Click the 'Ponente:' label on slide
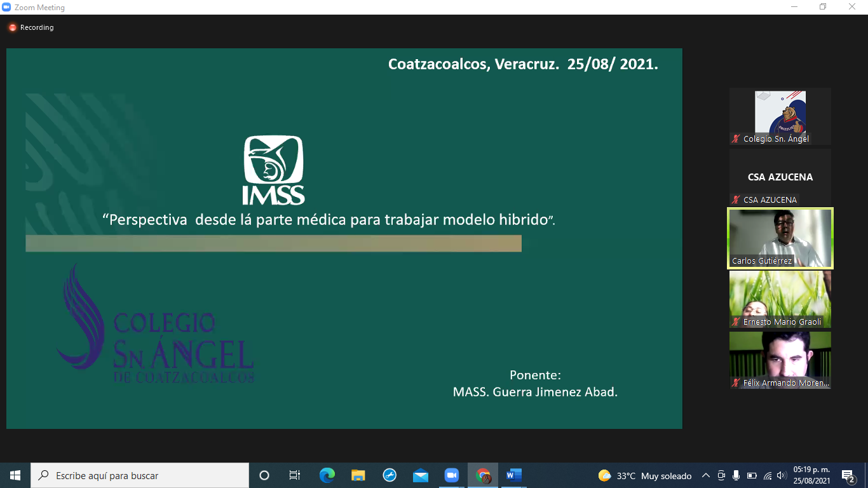This screenshot has width=868, height=488. (535, 376)
